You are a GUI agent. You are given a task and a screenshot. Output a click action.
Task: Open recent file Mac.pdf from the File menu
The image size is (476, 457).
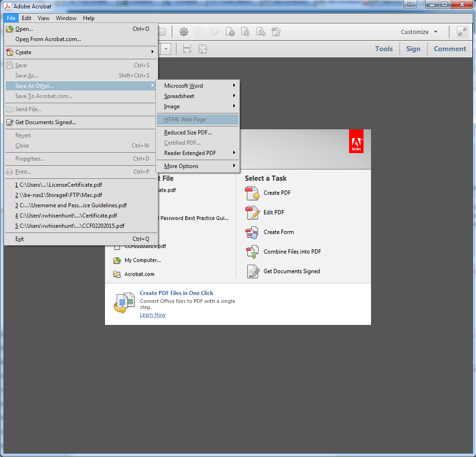[58, 195]
